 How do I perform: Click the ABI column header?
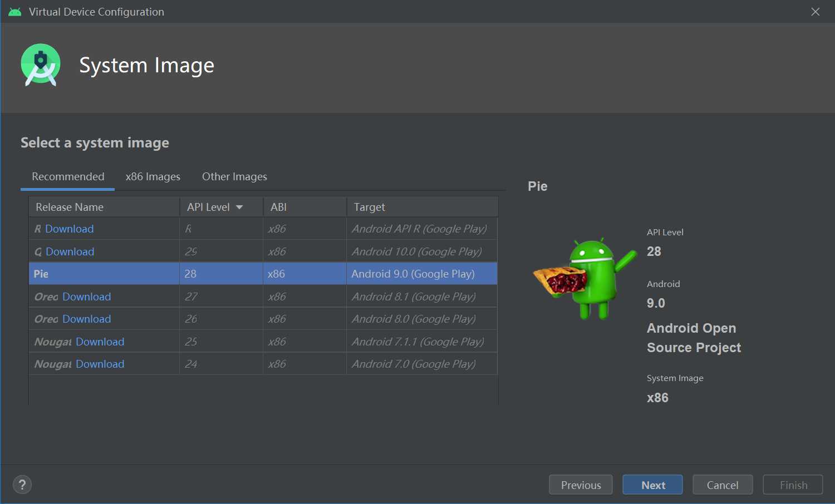(304, 207)
